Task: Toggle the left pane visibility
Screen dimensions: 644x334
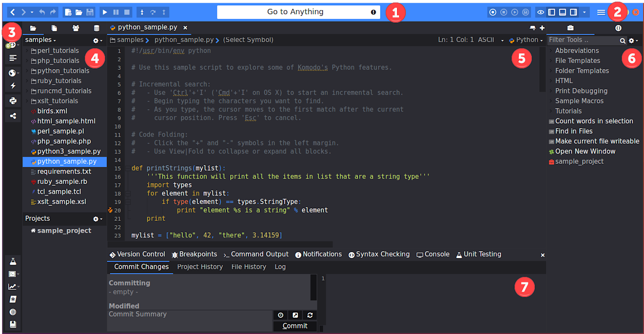Action: 551,12
